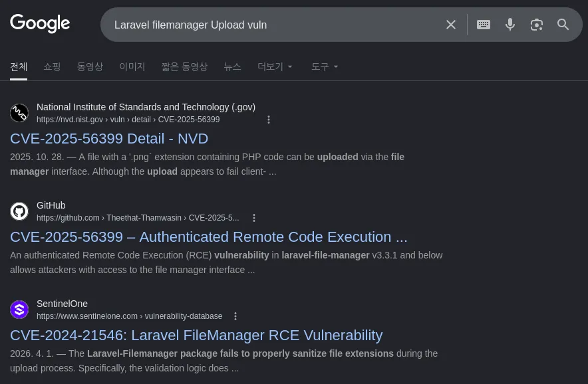The width and height of the screenshot is (588, 384).
Task: Submit search with magnifier icon
Action: (x=563, y=25)
